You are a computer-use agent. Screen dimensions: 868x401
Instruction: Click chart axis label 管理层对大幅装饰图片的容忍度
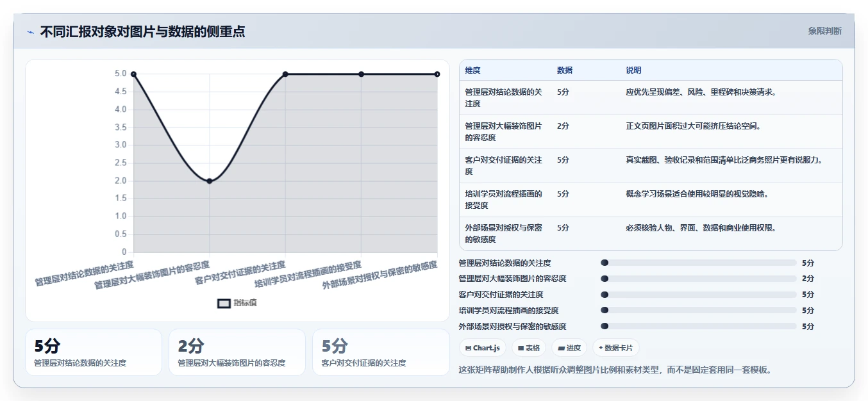point(152,275)
